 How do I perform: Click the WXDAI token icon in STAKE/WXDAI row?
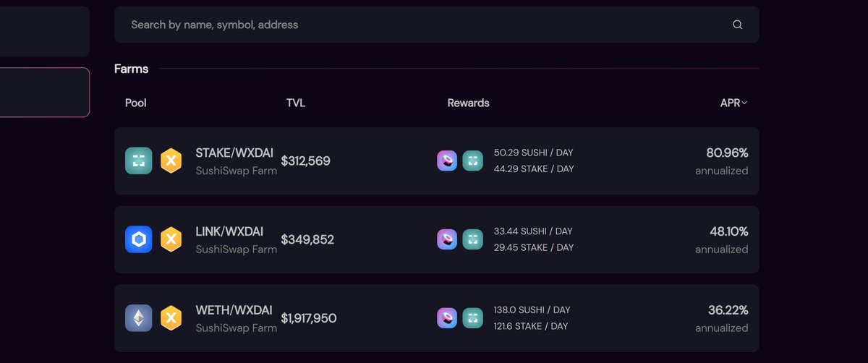(x=171, y=161)
